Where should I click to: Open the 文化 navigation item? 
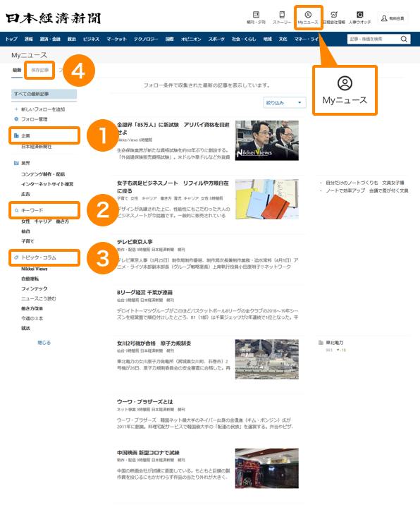(x=283, y=39)
